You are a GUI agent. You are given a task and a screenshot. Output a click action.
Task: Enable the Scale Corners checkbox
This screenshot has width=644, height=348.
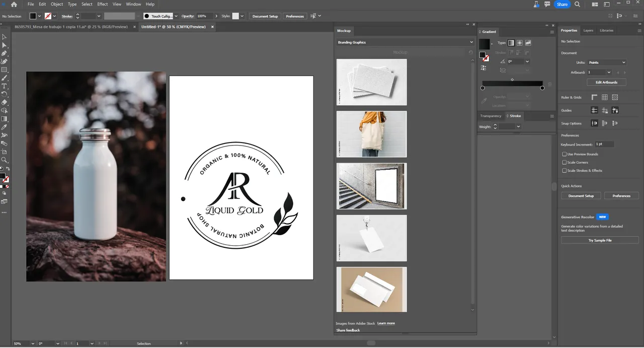tap(565, 162)
